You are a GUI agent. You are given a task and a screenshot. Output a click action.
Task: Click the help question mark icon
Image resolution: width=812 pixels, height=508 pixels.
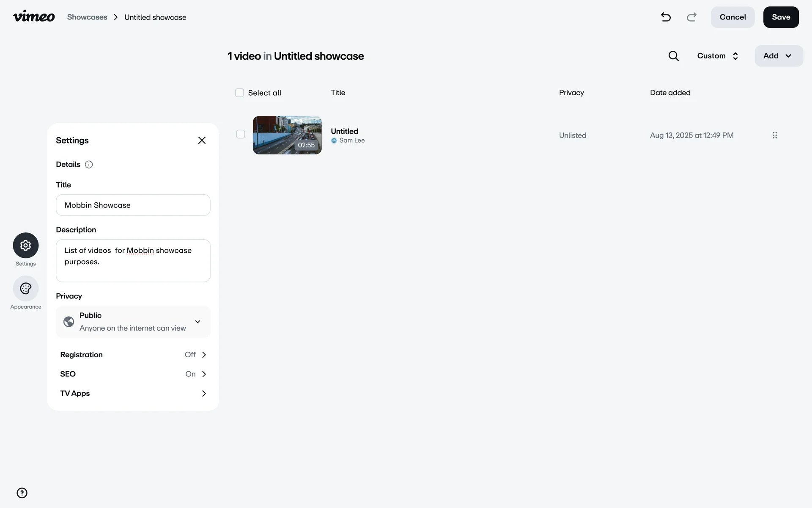click(22, 493)
